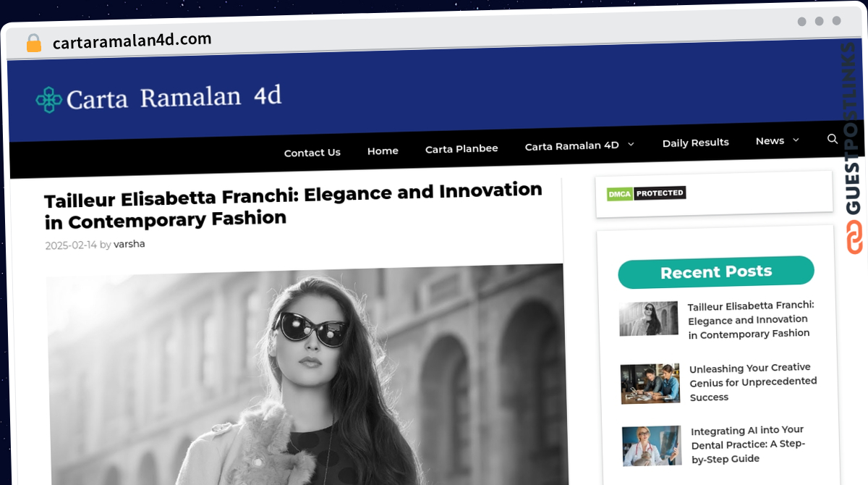Screen dimensions: 868x485
Task: Open the Contact Us menu item
Action: [312, 153]
